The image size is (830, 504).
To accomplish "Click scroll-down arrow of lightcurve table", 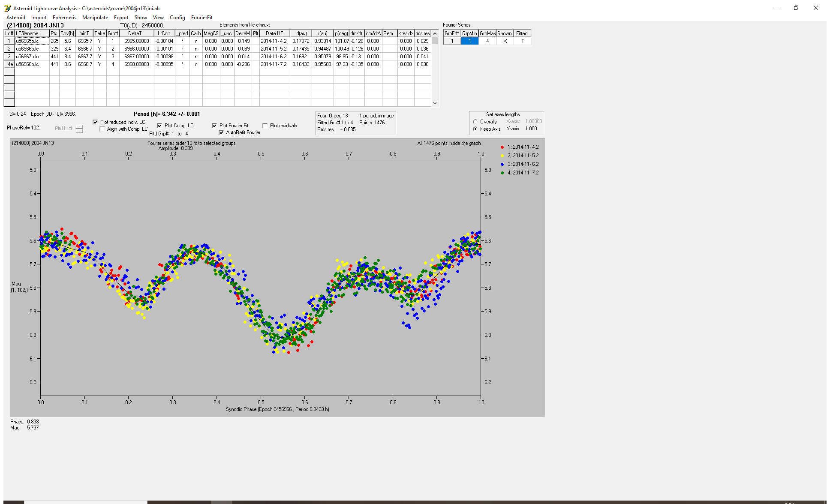I will pyautogui.click(x=435, y=103).
